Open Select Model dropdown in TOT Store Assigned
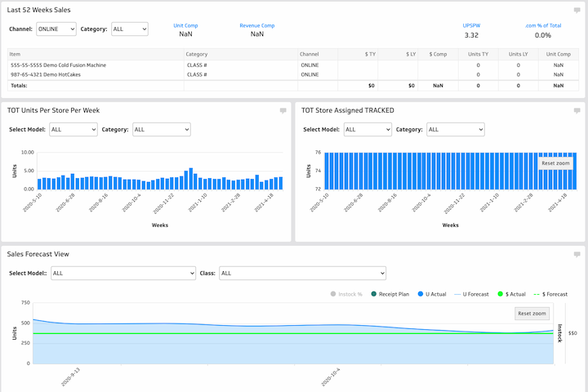The image size is (588, 392). click(367, 129)
